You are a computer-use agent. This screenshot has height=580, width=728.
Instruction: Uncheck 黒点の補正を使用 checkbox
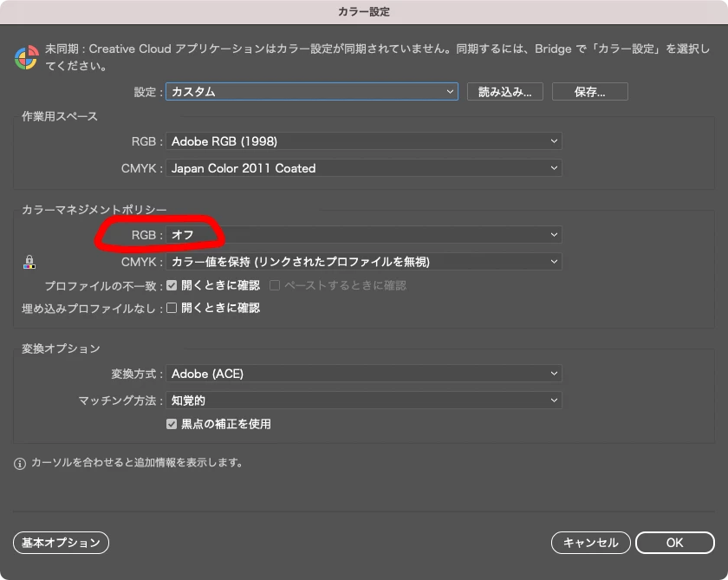[x=172, y=424]
